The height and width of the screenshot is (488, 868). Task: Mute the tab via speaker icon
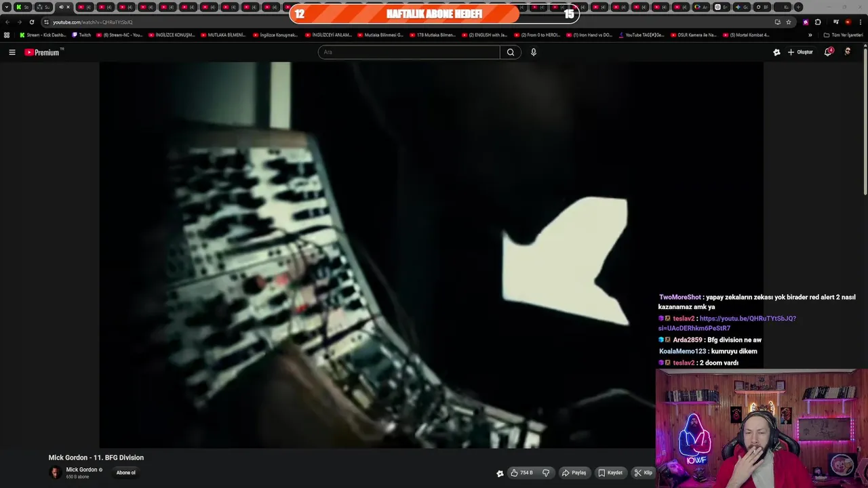point(61,7)
